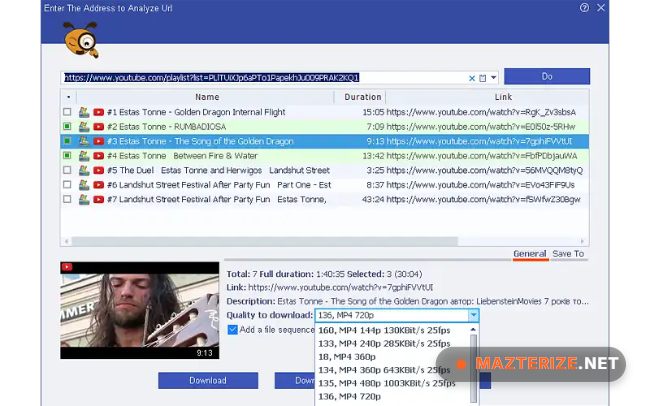The height and width of the screenshot is (406, 650).
Task: Click the YouTube icon on row #2 RUMBADIOSA
Action: (99, 126)
